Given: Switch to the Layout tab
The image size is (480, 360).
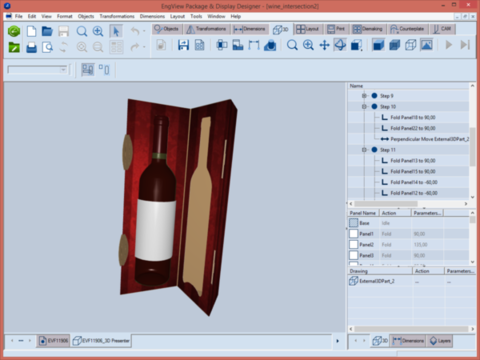Looking at the screenshot, I should pos(308,29).
